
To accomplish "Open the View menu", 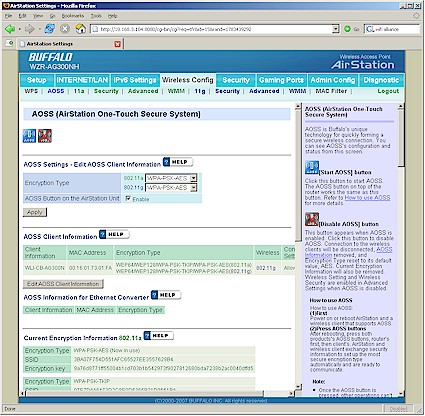I will (38, 16).
